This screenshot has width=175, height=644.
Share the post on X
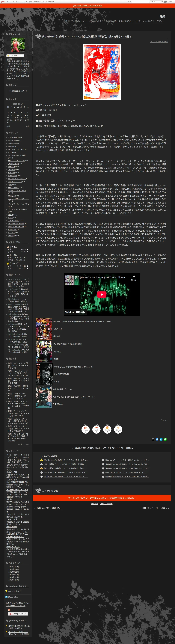[x=153, y=439]
